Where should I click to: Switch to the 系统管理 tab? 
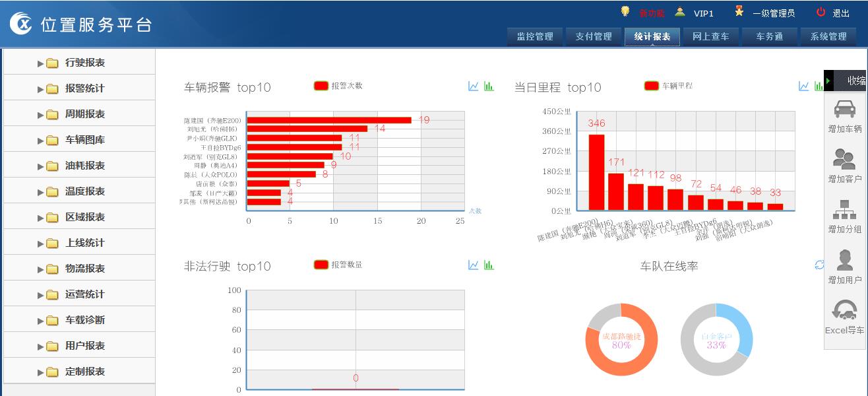(x=827, y=37)
